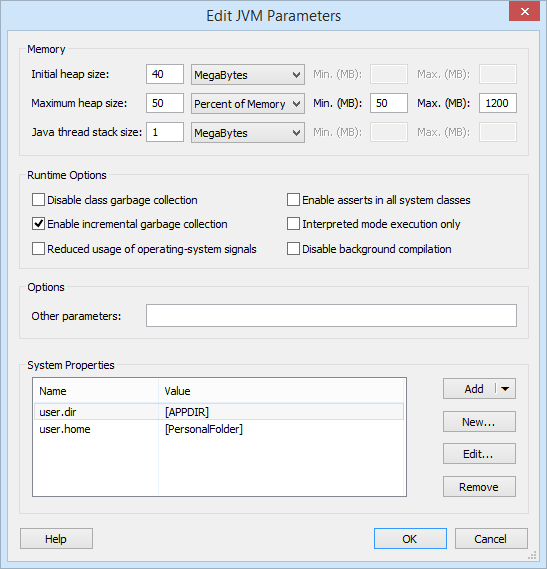The image size is (547, 569).
Task: Focus the Other parameters text field
Action: pos(331,316)
